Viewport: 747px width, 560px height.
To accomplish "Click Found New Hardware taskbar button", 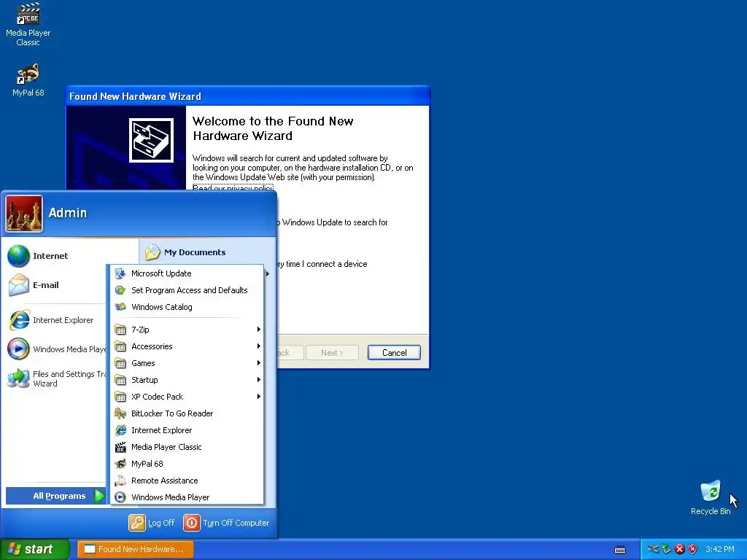I will (x=135, y=549).
